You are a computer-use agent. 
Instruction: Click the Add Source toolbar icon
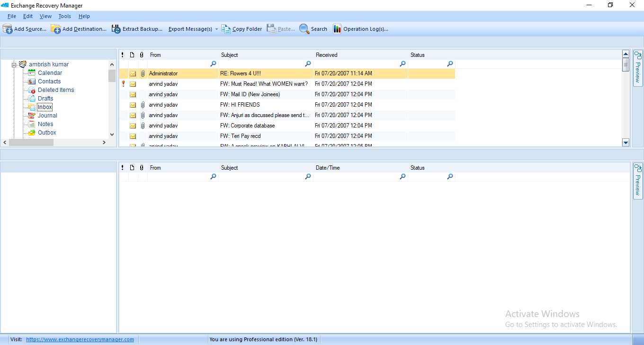coord(8,29)
